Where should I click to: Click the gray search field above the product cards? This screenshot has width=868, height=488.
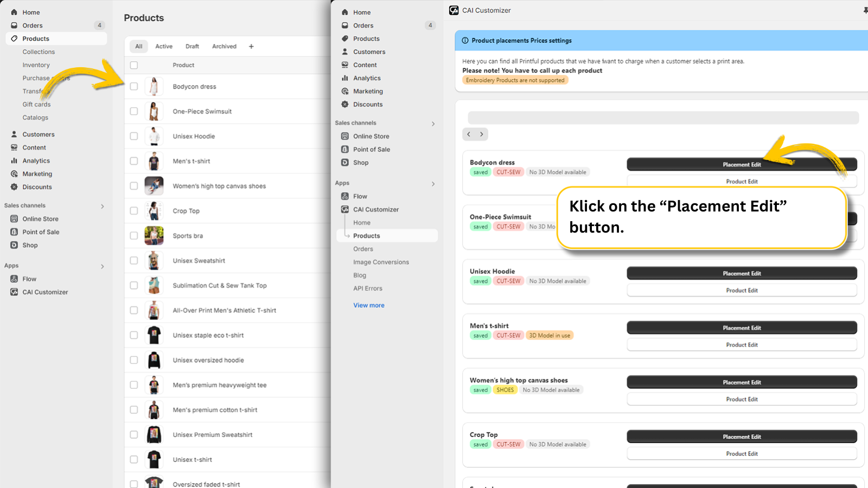pyautogui.click(x=663, y=118)
